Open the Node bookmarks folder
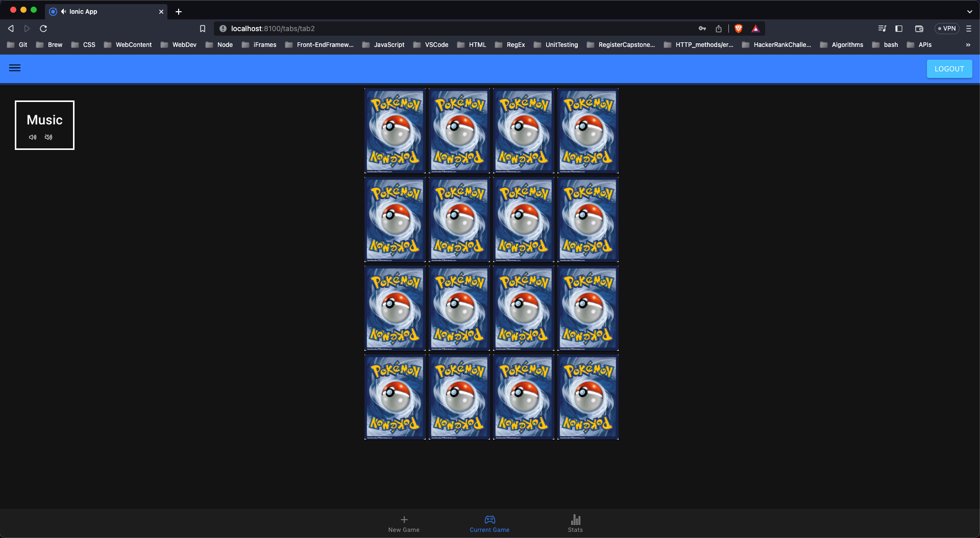 coord(219,45)
